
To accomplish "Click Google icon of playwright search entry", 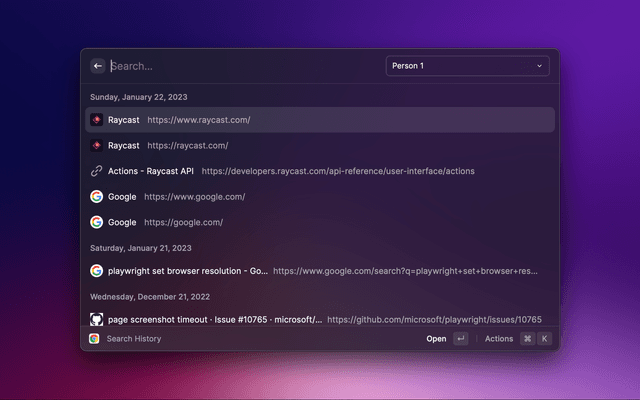I will (x=96, y=270).
